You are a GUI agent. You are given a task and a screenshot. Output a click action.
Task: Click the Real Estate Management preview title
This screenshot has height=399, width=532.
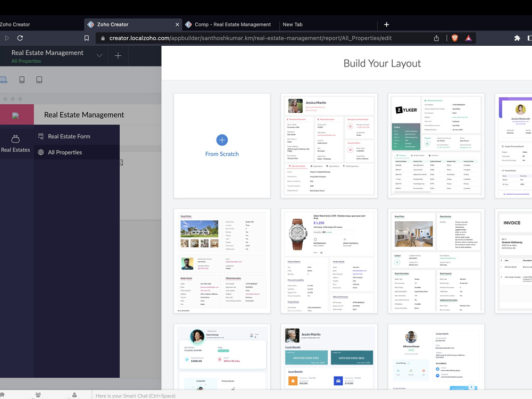tap(84, 115)
